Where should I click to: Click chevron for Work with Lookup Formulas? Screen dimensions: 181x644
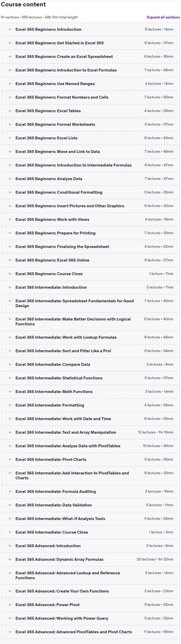(10, 337)
